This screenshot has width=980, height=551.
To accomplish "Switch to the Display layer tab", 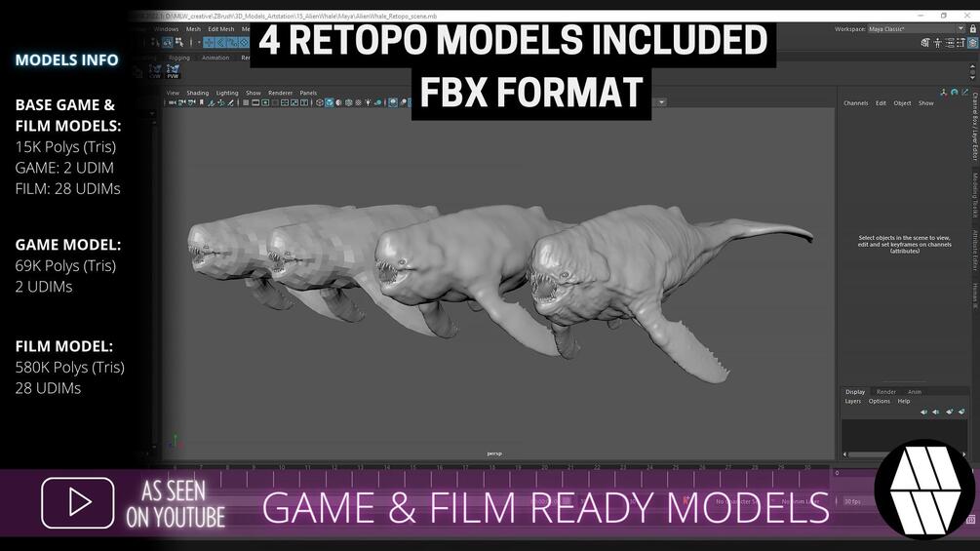I will 855,392.
